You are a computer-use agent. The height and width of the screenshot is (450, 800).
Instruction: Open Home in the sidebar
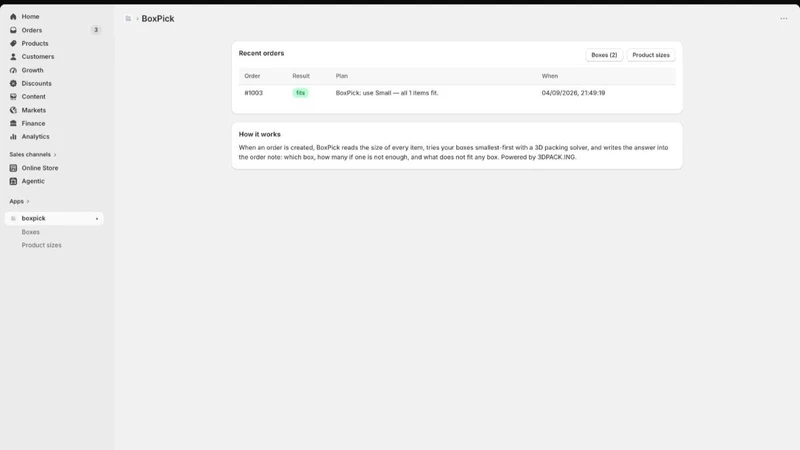[x=30, y=17]
